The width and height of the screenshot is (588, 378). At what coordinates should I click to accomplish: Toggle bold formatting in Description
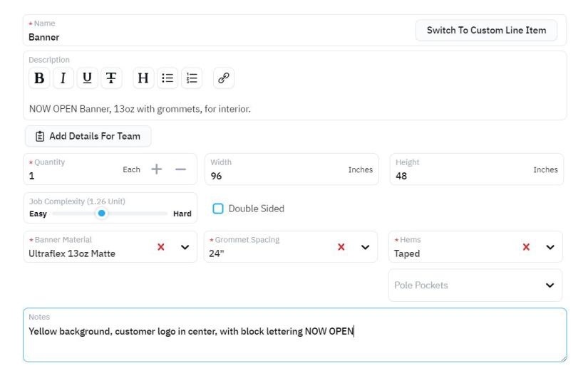point(39,78)
